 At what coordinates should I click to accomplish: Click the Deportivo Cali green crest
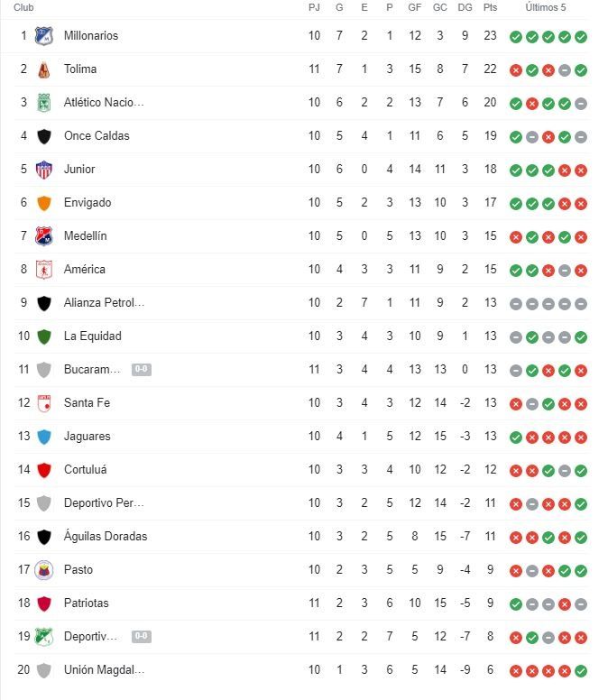43,637
